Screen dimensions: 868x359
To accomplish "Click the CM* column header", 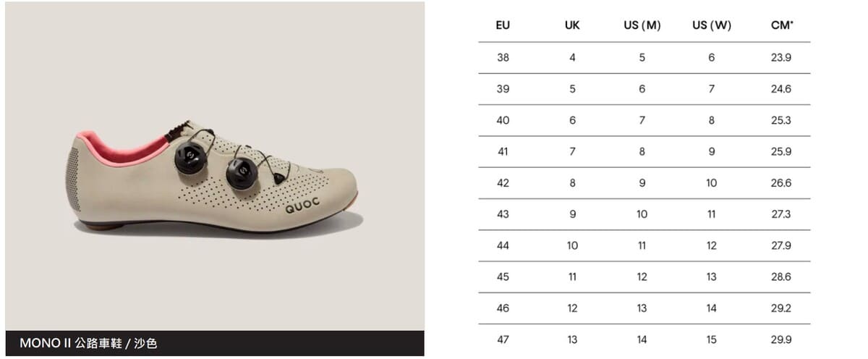I will 781,25.
